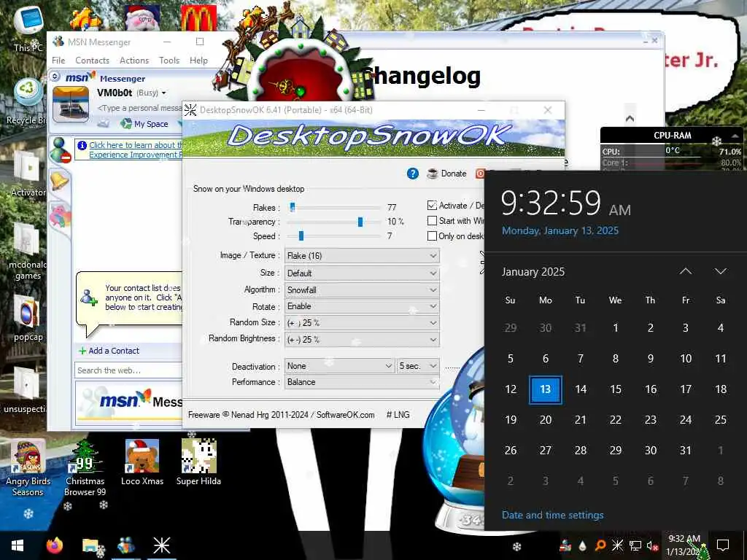Click the MSN e-mail envelope icon
The image size is (747, 560).
pyautogui.click(x=103, y=124)
